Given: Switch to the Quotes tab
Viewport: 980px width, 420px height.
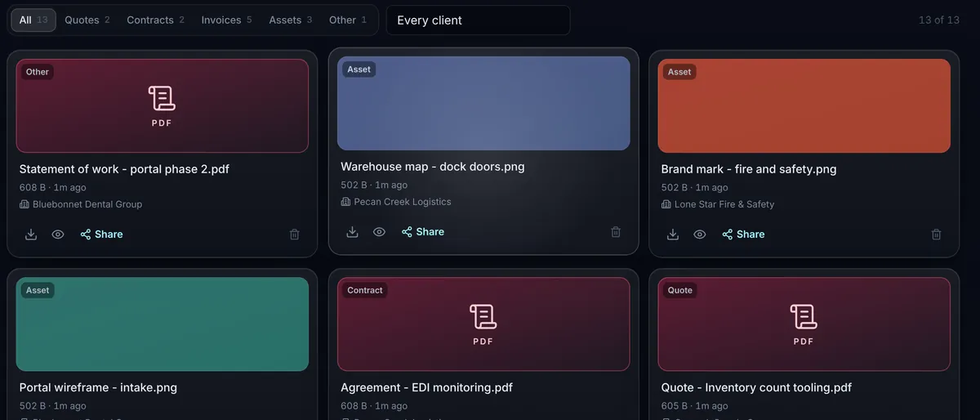Looking at the screenshot, I should tap(87, 20).
